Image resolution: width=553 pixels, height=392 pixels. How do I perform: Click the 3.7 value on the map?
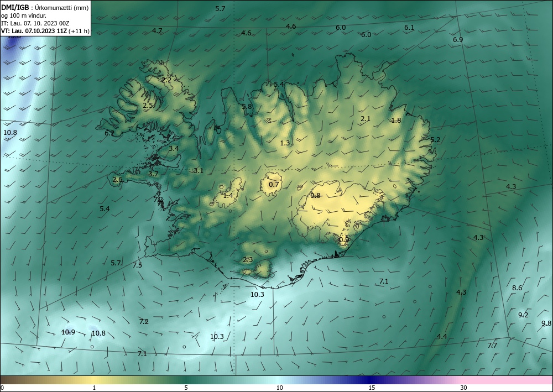153,174
